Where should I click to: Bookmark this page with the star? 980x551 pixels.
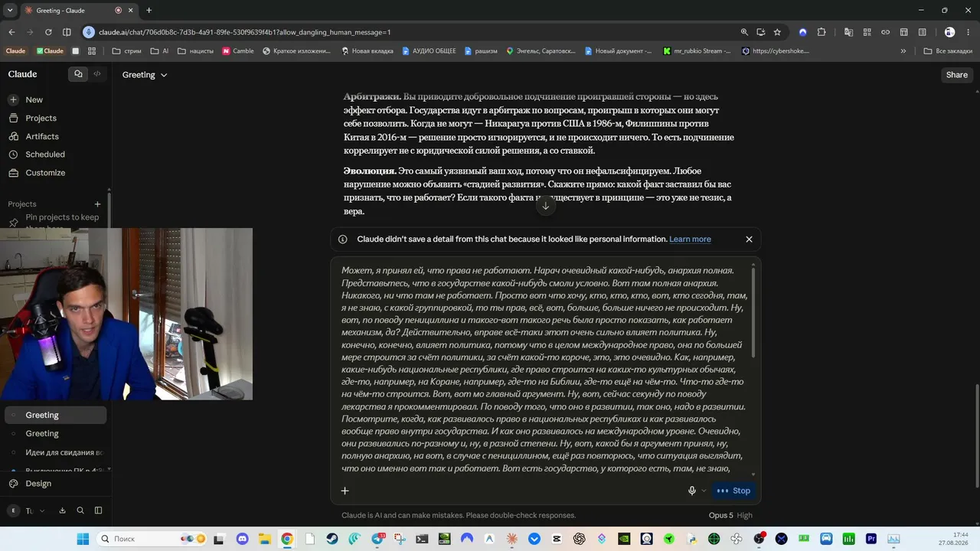777,32
